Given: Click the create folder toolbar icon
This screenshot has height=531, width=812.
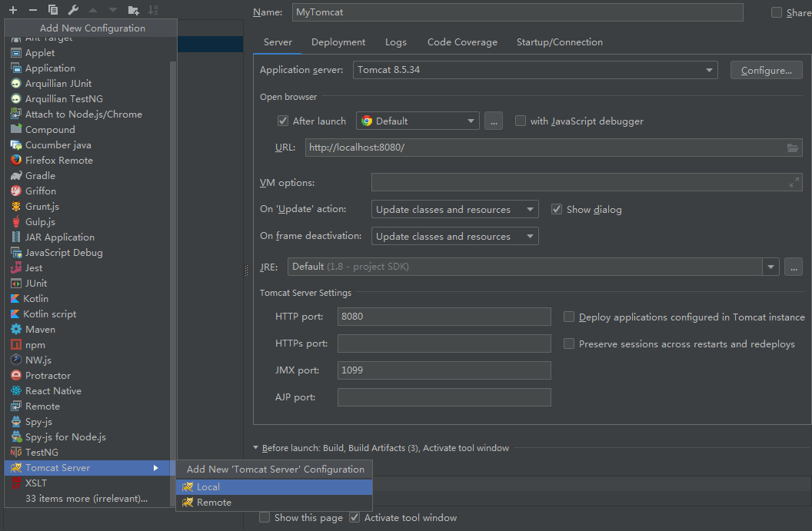Looking at the screenshot, I should [x=134, y=10].
